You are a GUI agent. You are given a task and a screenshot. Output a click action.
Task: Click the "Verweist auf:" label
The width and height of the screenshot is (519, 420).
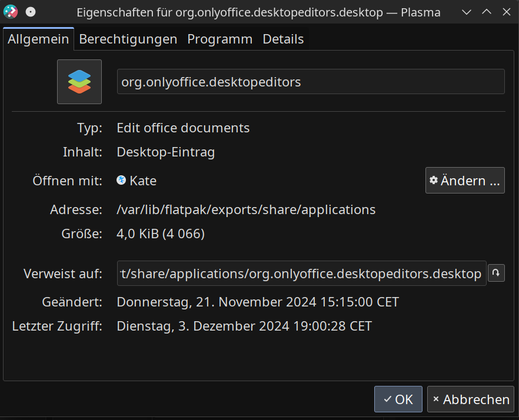(63, 274)
